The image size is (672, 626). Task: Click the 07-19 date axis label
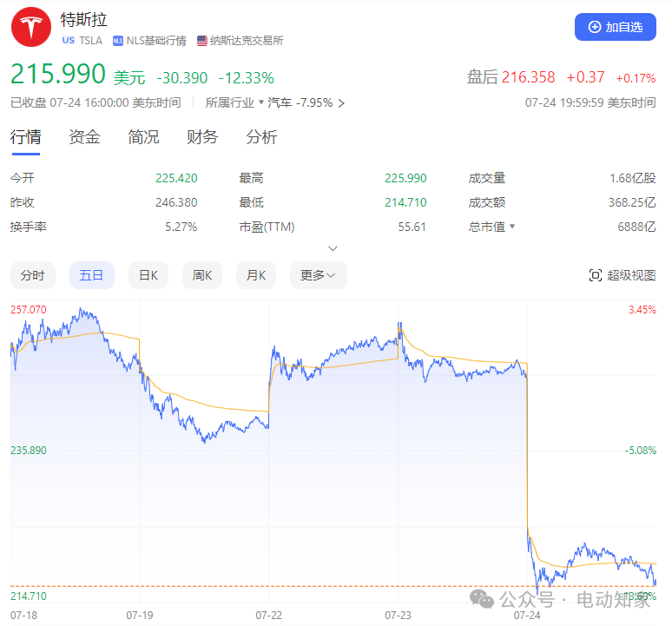point(140,616)
